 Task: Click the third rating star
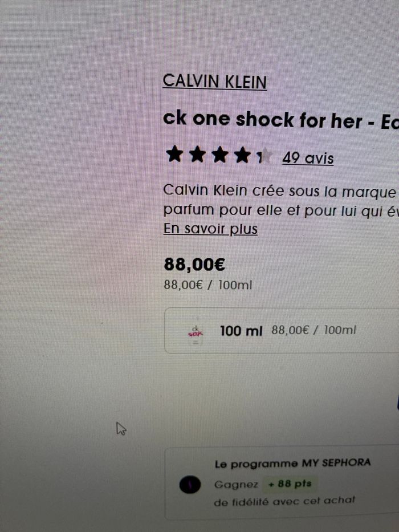(220, 155)
